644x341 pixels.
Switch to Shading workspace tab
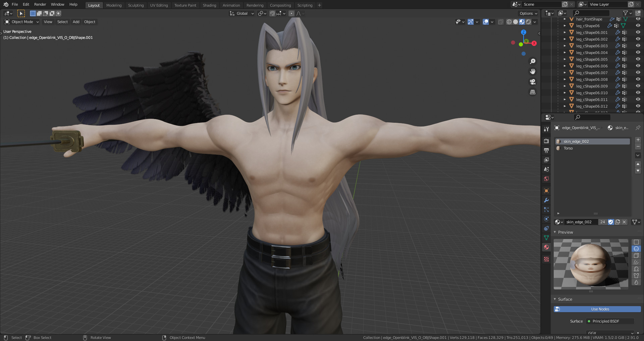pos(209,5)
